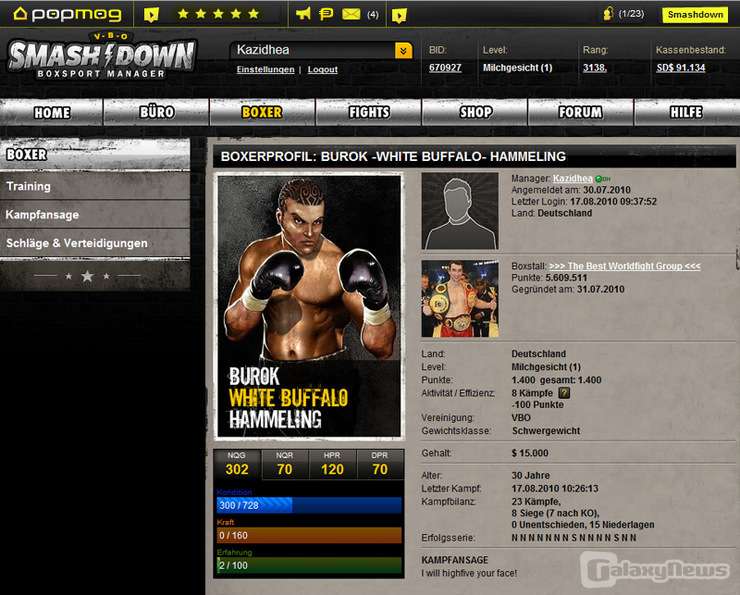The height and width of the screenshot is (595, 740).
Task: Open the manager Kazidhea profile link
Action: (x=572, y=178)
